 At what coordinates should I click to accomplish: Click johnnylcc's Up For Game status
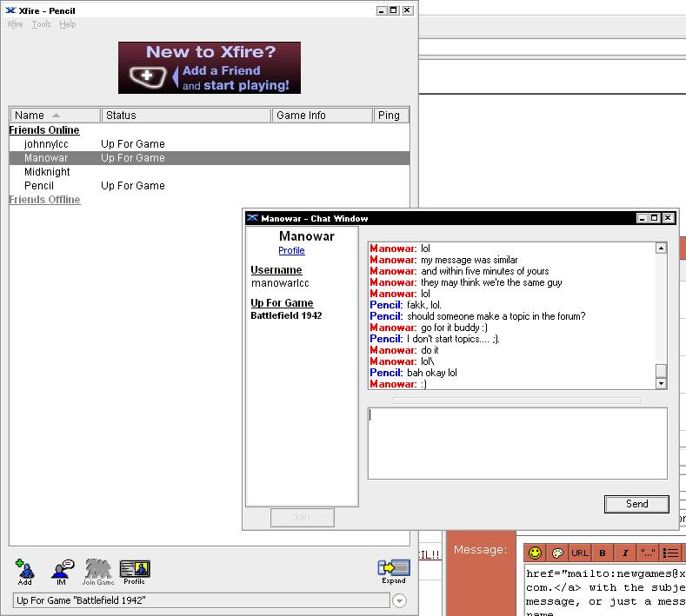[133, 144]
